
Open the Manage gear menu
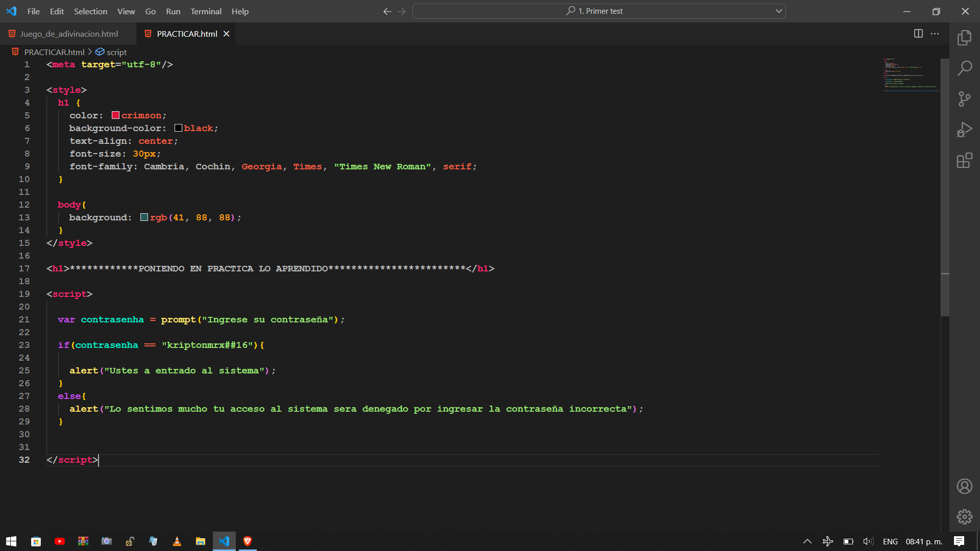(964, 517)
